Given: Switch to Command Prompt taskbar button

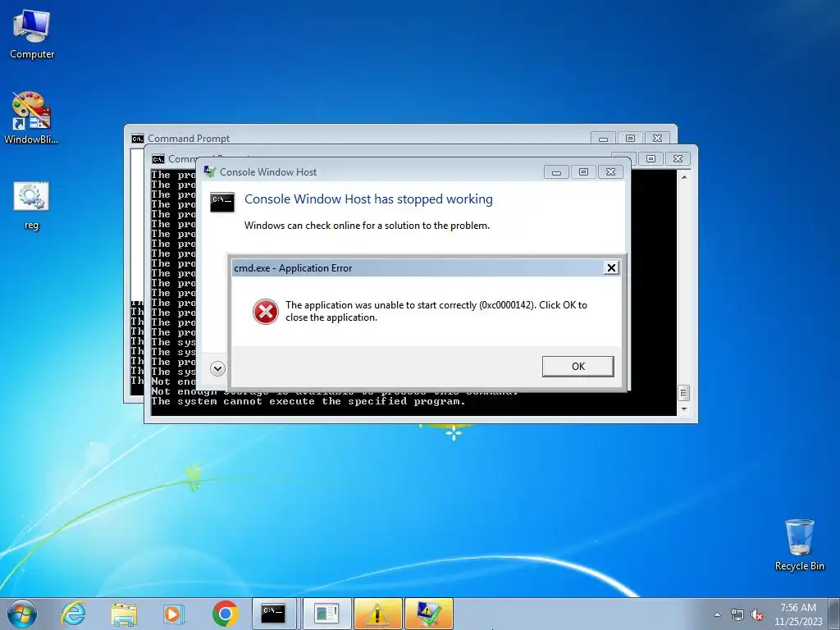Looking at the screenshot, I should [x=274, y=614].
